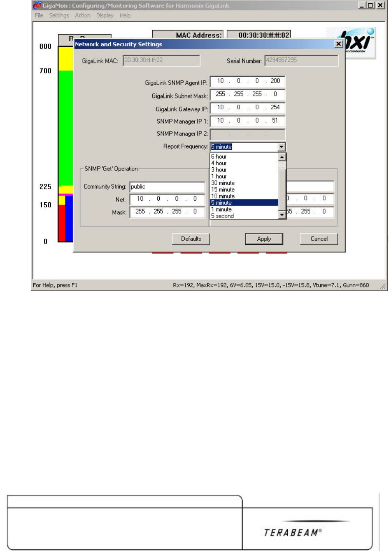Click the SNMP Manager IP 2 field
Image resolution: width=392 pixels, height=551 pixels.
(x=247, y=134)
